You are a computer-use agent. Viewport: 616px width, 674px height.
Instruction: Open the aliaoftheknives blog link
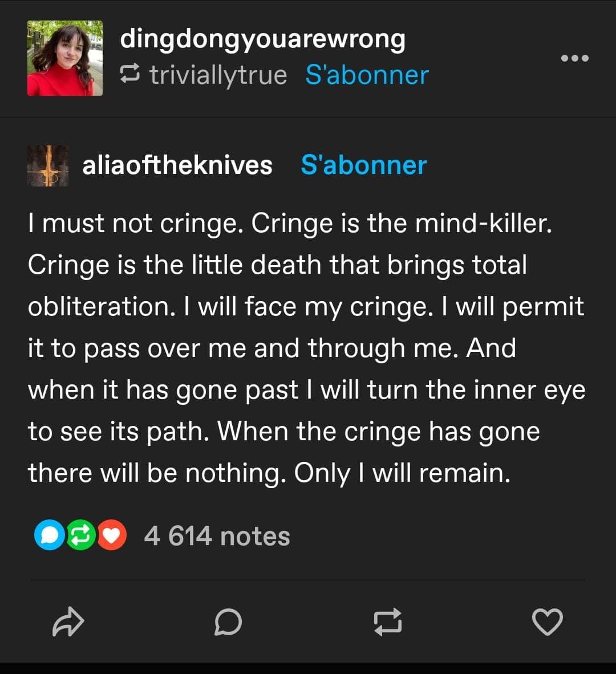pyautogui.click(x=177, y=165)
